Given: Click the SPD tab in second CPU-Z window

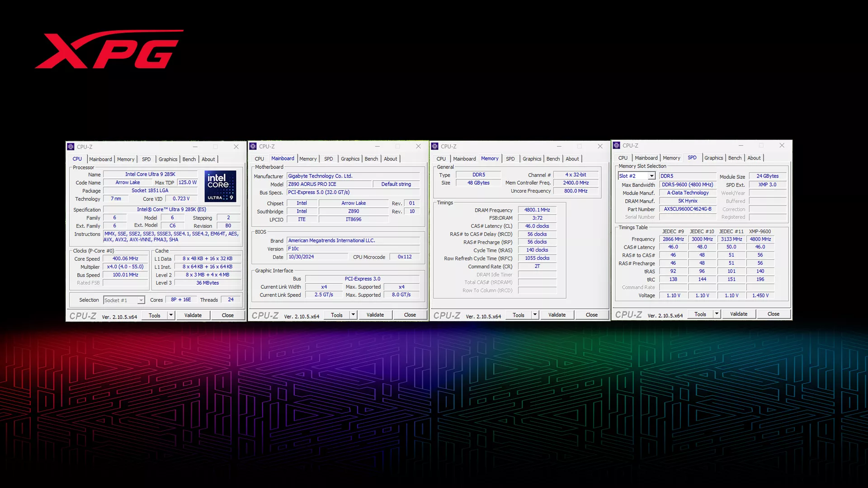Looking at the screenshot, I should (329, 158).
